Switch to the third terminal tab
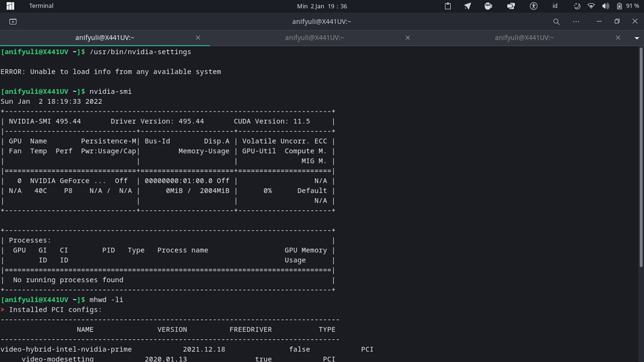The image size is (644, 362). (524, 38)
